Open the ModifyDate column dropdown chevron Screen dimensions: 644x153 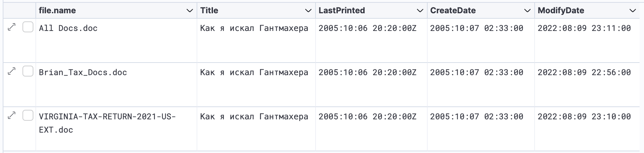(x=633, y=11)
